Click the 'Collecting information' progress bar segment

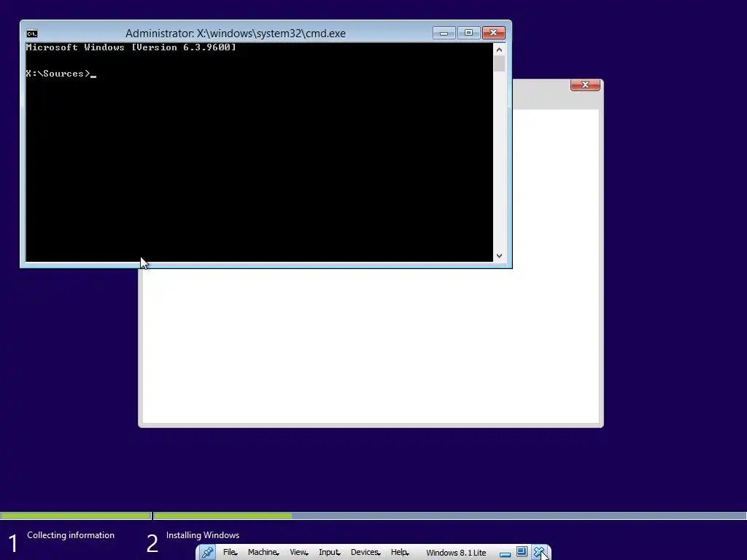tap(75, 516)
